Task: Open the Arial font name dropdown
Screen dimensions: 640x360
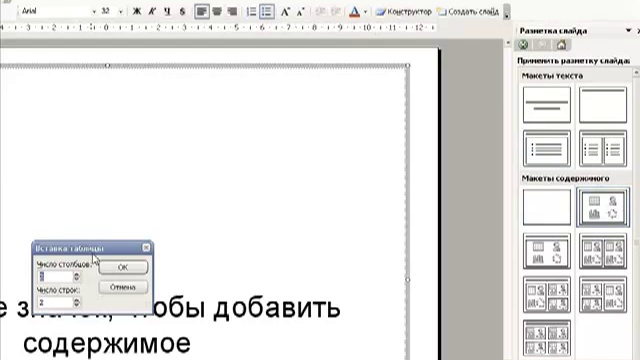Action: [94, 11]
